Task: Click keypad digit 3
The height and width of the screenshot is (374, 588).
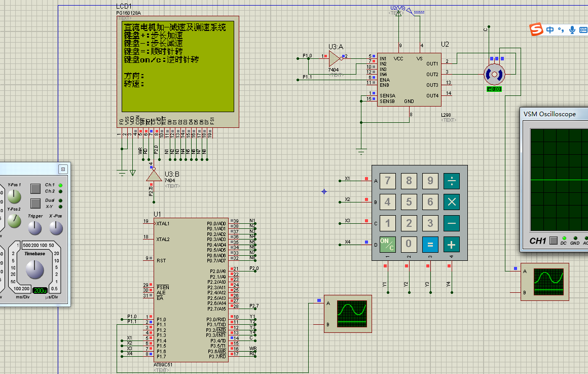Action: [430, 223]
